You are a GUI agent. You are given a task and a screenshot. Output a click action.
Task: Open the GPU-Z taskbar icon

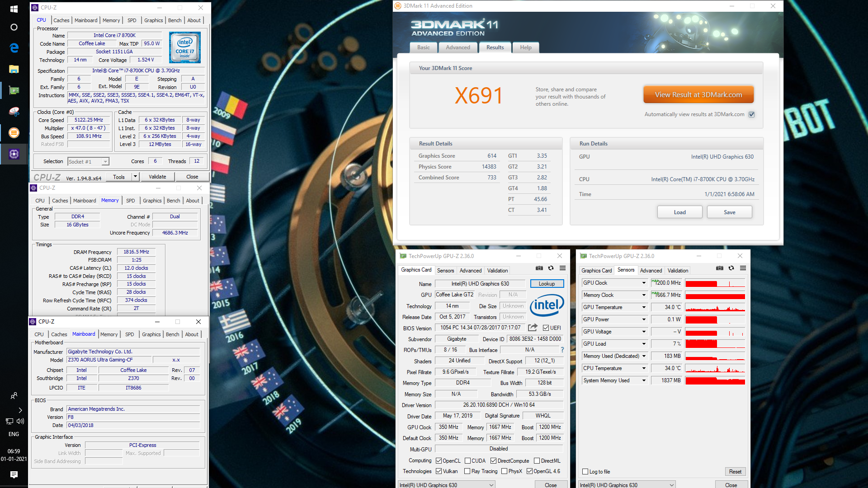click(x=14, y=90)
